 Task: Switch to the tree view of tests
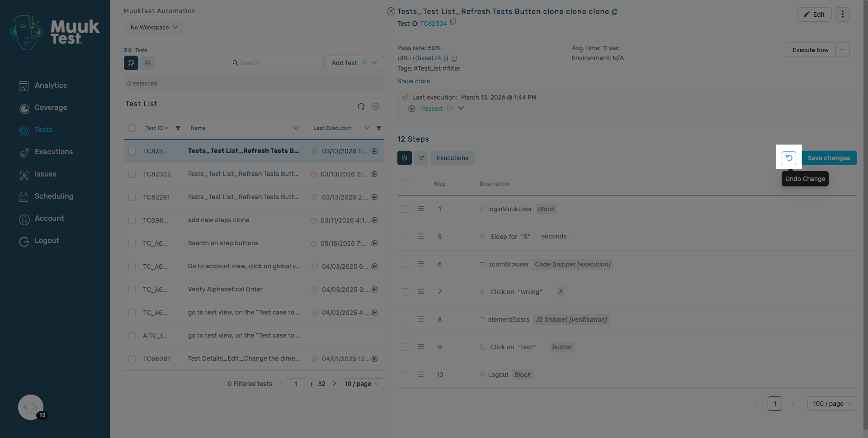point(131,63)
